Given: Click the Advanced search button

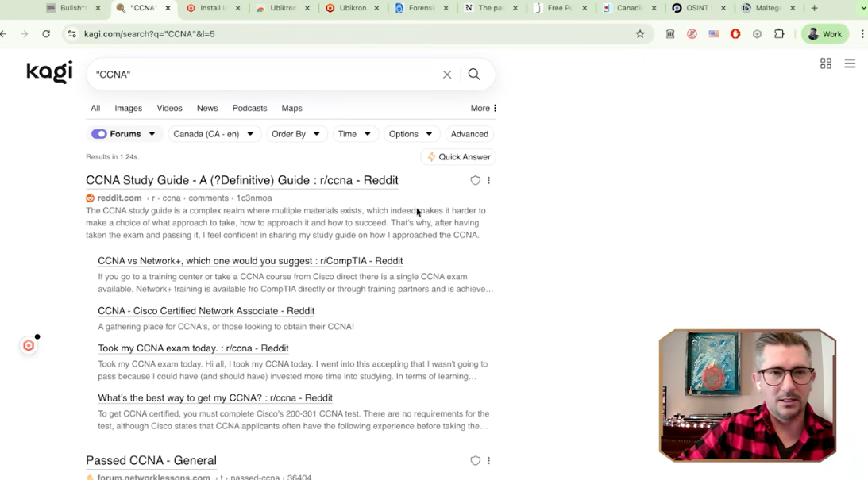Looking at the screenshot, I should 469,134.
